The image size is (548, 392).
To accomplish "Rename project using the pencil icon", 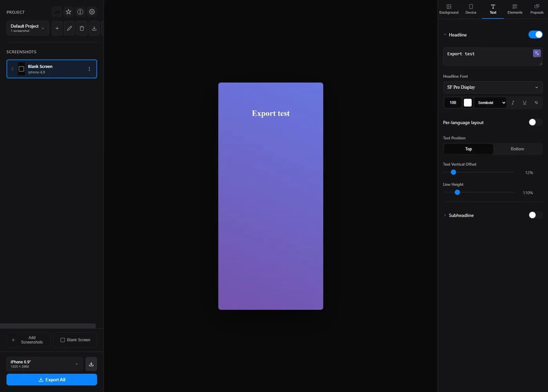I will pyautogui.click(x=69, y=28).
